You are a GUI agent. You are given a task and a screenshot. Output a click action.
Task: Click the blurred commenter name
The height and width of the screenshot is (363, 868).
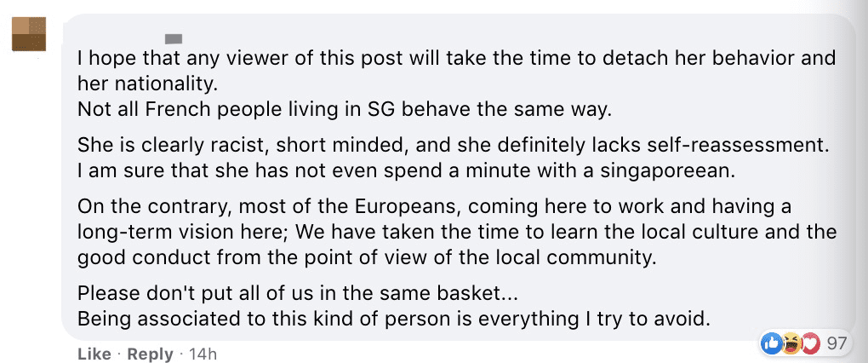tap(174, 37)
